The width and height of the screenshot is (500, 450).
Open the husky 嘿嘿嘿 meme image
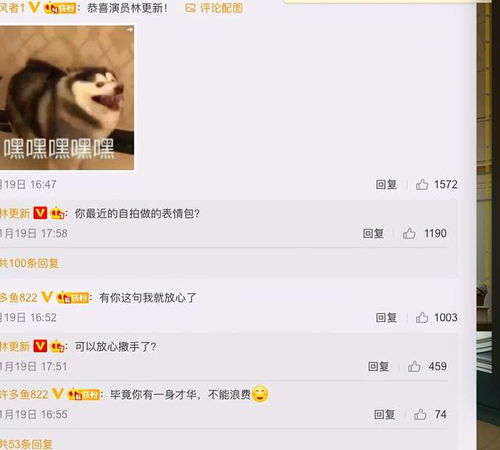67,98
